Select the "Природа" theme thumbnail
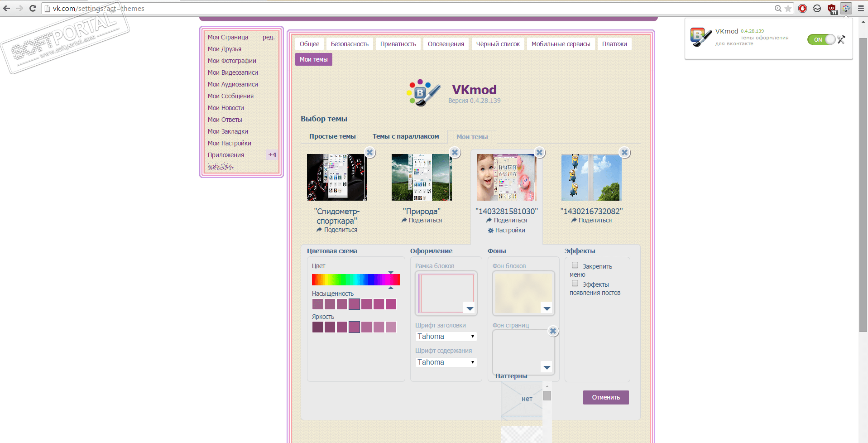 click(x=422, y=177)
